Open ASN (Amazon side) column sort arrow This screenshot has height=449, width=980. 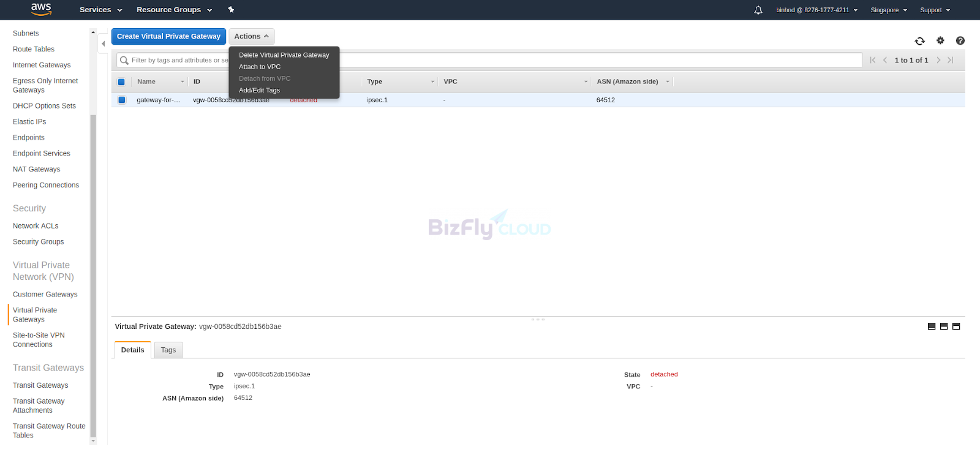pyautogui.click(x=668, y=82)
